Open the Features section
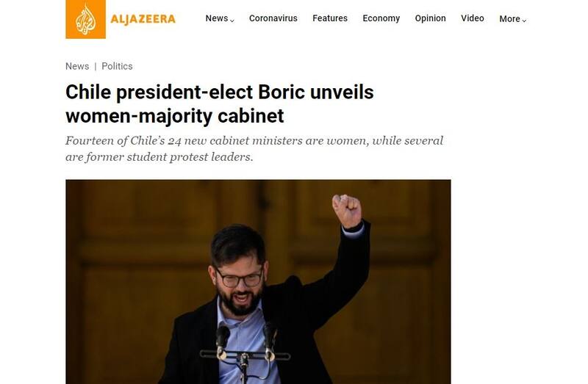This screenshot has width=588, height=384. (330, 18)
